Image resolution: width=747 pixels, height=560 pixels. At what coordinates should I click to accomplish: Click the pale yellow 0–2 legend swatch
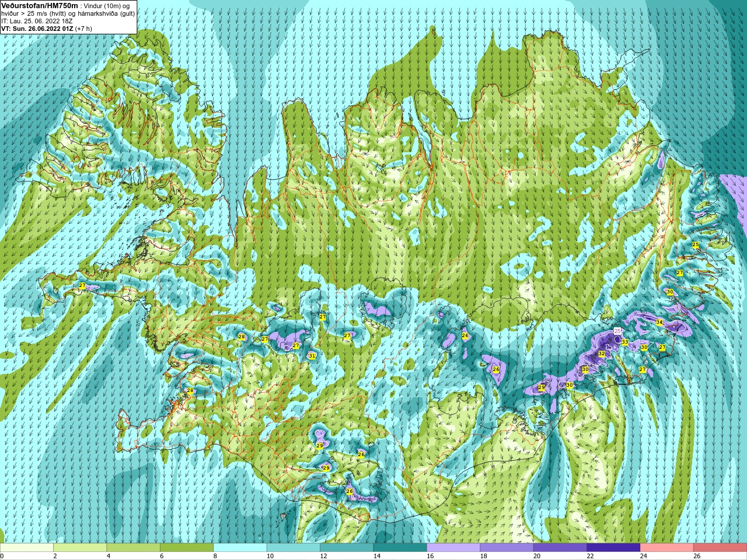tap(27, 548)
